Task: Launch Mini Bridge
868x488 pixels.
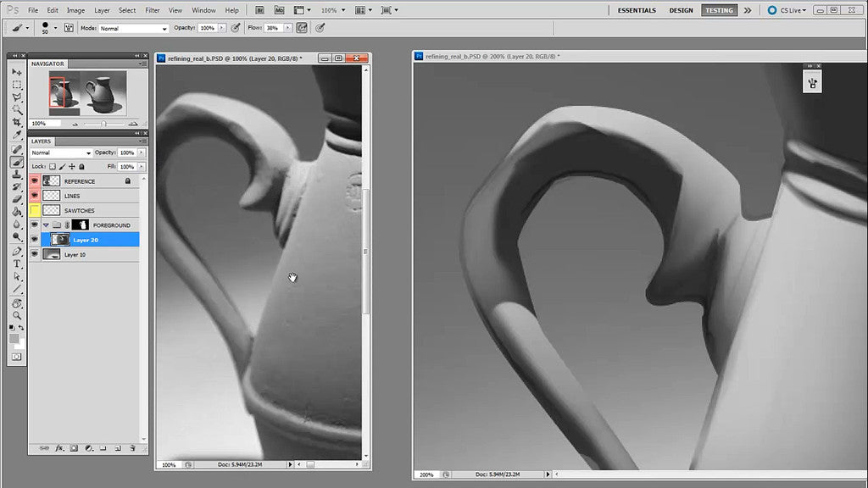Action: coord(279,10)
